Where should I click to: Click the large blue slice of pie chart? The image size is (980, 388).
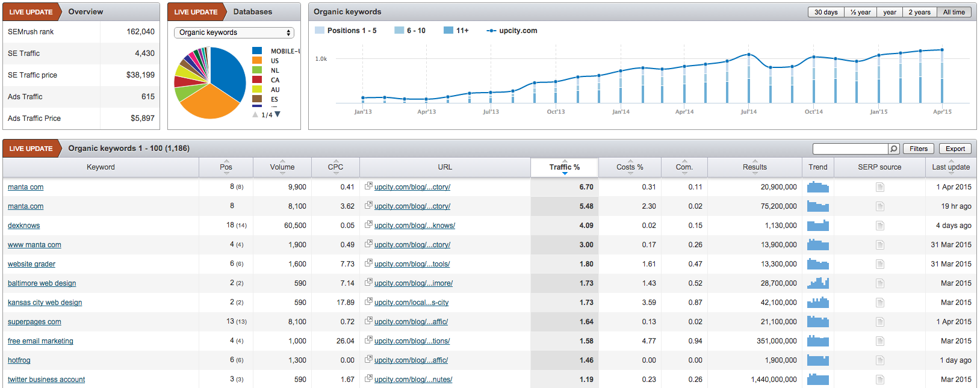[x=228, y=73]
